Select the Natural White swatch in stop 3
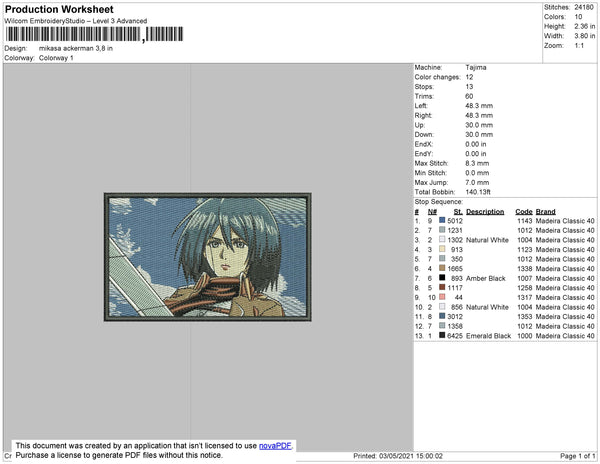Viewport: 600px width, 464px height. pyautogui.click(x=442, y=239)
